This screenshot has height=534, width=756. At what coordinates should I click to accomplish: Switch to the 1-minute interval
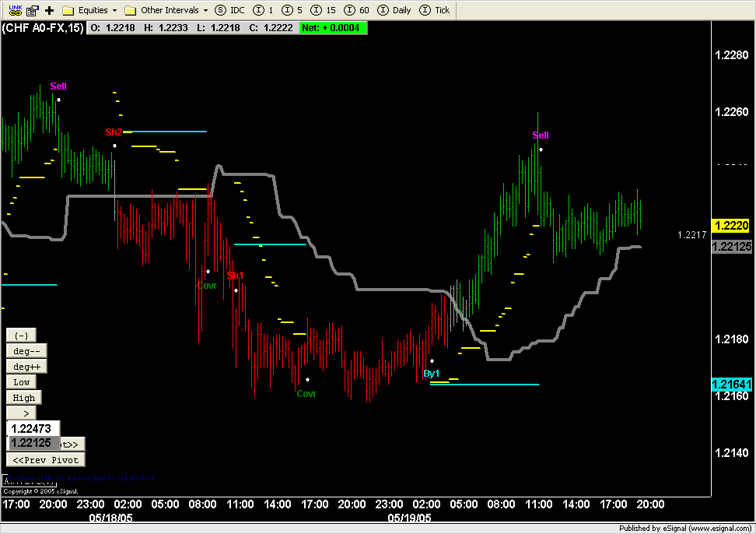pyautogui.click(x=263, y=10)
